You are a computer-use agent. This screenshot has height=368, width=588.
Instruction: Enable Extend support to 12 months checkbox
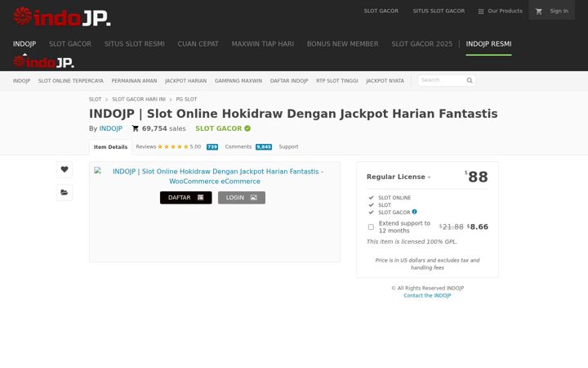point(371,227)
